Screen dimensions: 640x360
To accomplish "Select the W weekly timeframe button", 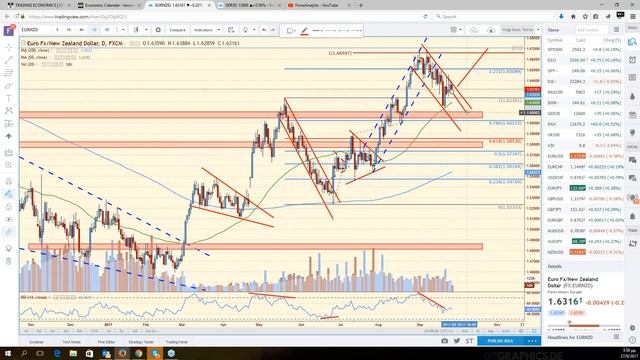I will tap(107, 30).
